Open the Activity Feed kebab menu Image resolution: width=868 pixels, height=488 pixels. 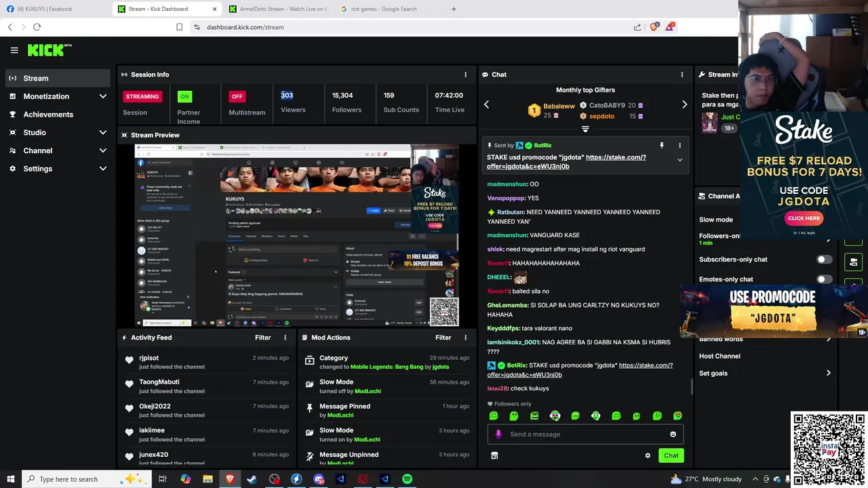[285, 338]
